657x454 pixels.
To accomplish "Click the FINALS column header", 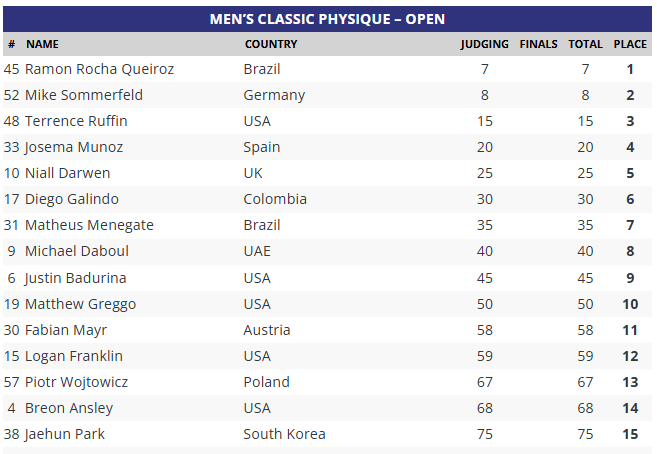I will point(539,44).
